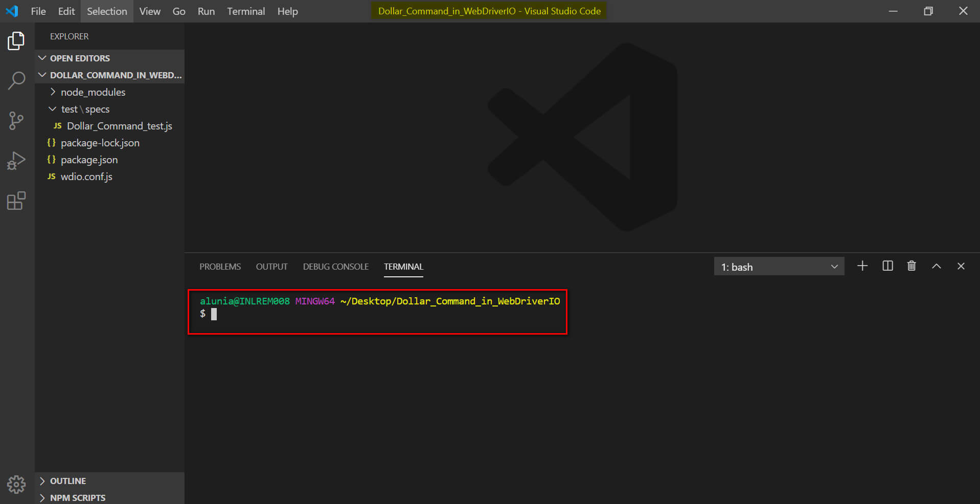Switch to the PROBLEMS tab
The image size is (980, 504).
pos(220,267)
